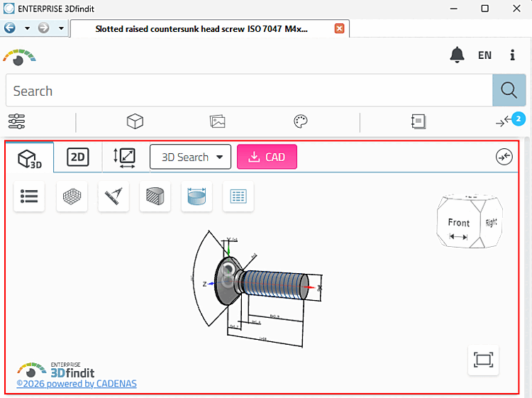Switch to the 2D view tab

point(78,157)
